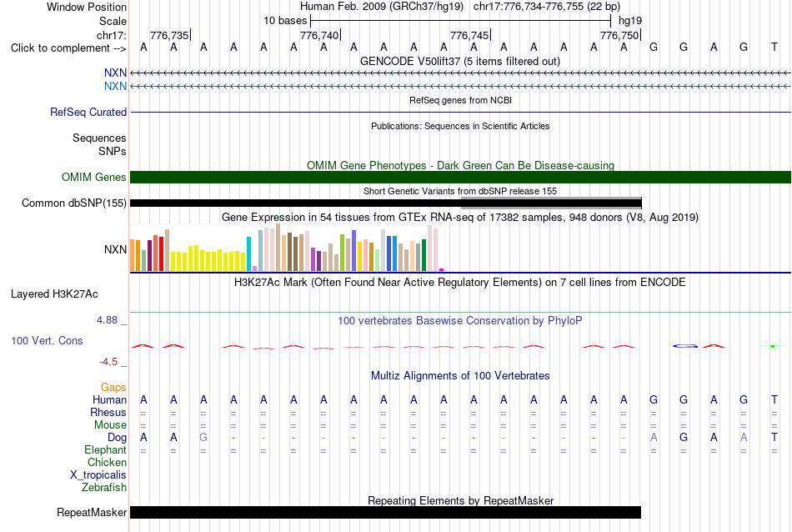Open the GTEx Gene Expression track title

pos(460,218)
